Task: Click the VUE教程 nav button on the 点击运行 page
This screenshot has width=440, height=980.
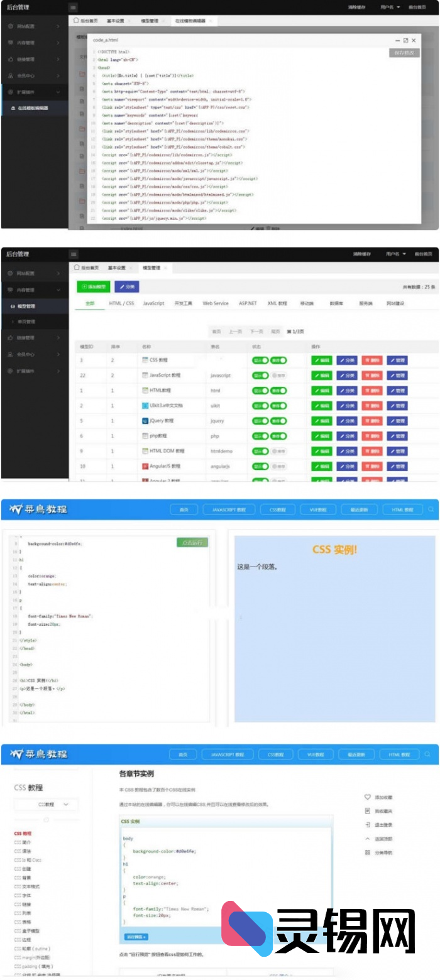Action: point(317,509)
